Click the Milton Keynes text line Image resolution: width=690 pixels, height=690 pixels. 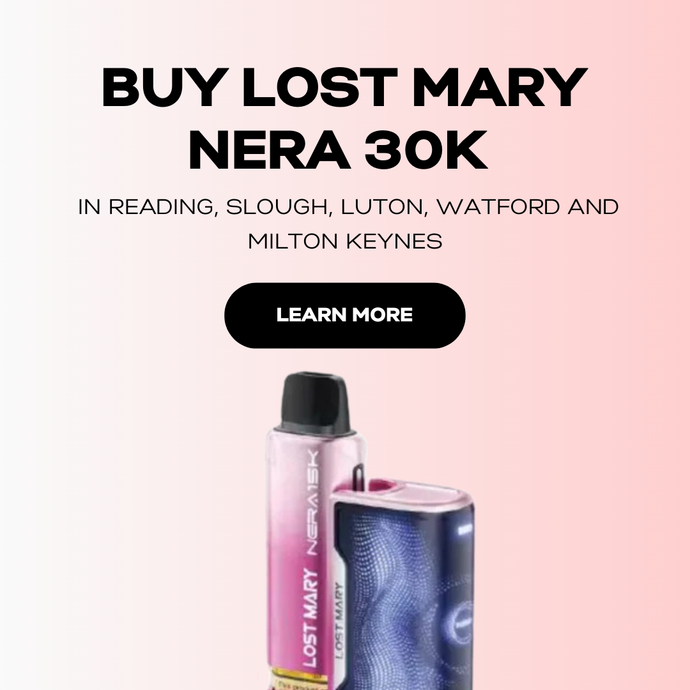tap(345, 241)
